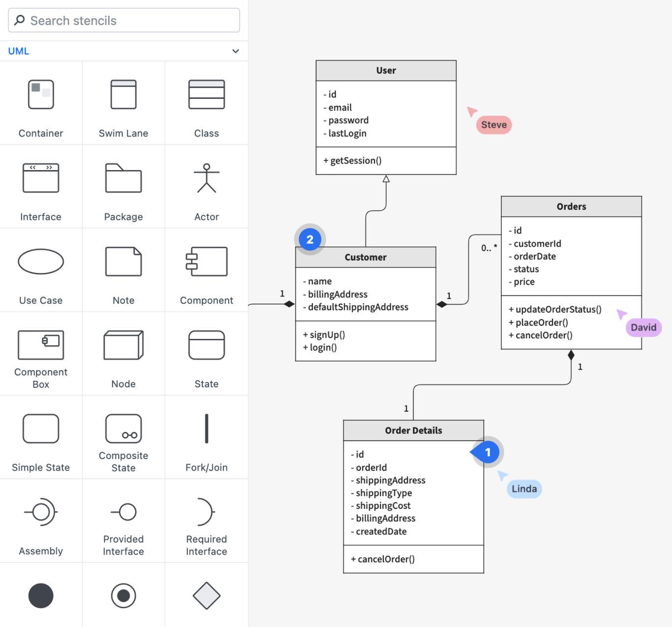Collapse the UML stencil section
Screen dimensions: 672x627
click(235, 51)
